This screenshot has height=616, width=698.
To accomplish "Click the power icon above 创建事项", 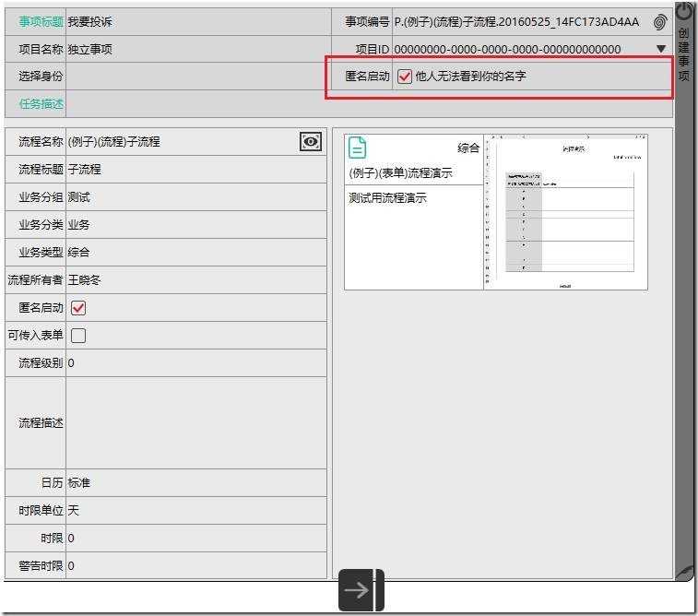I will click(684, 11).
